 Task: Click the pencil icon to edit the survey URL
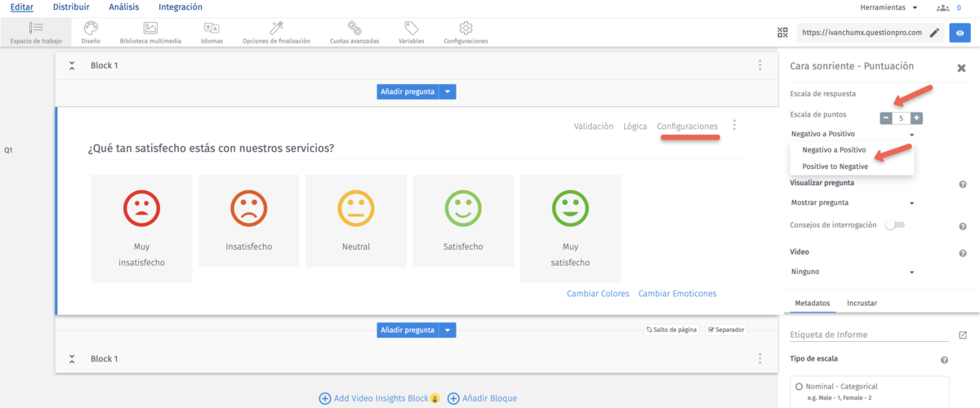pos(934,33)
